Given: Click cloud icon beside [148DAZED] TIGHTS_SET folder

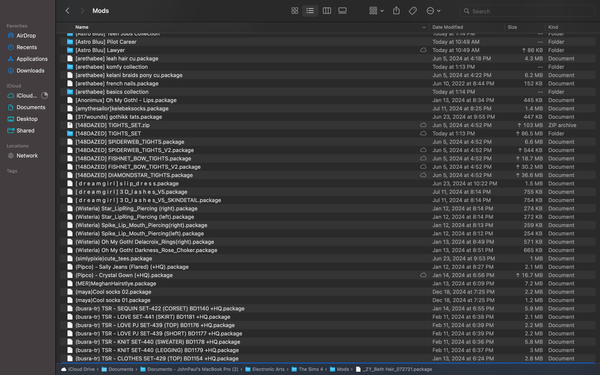Looking at the screenshot, I should coord(423,134).
